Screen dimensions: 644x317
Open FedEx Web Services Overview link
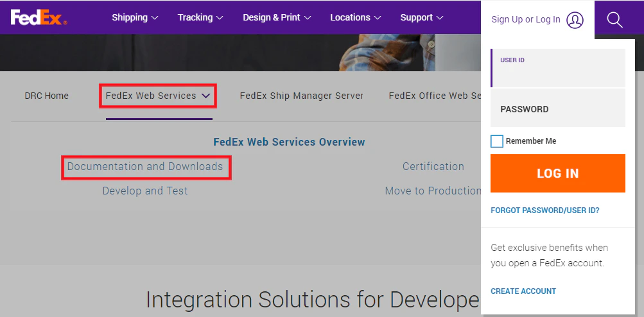pos(289,142)
